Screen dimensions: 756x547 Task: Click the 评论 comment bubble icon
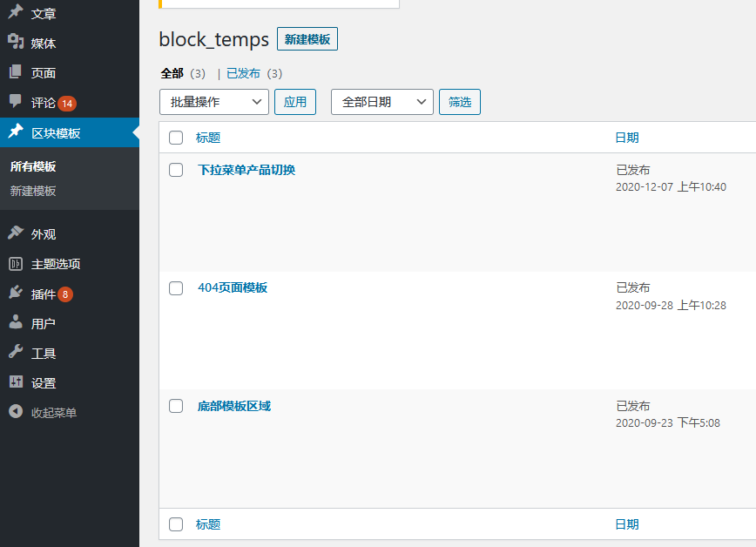point(16,102)
